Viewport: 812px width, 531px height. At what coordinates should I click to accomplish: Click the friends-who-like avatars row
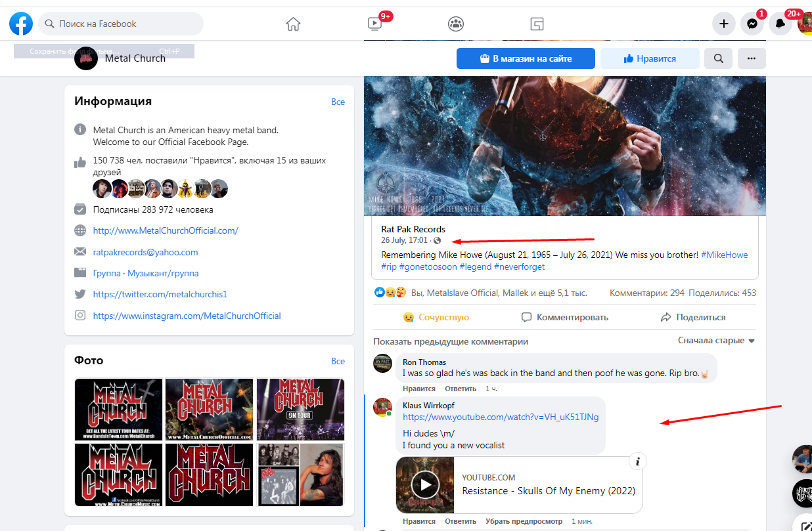(x=160, y=189)
